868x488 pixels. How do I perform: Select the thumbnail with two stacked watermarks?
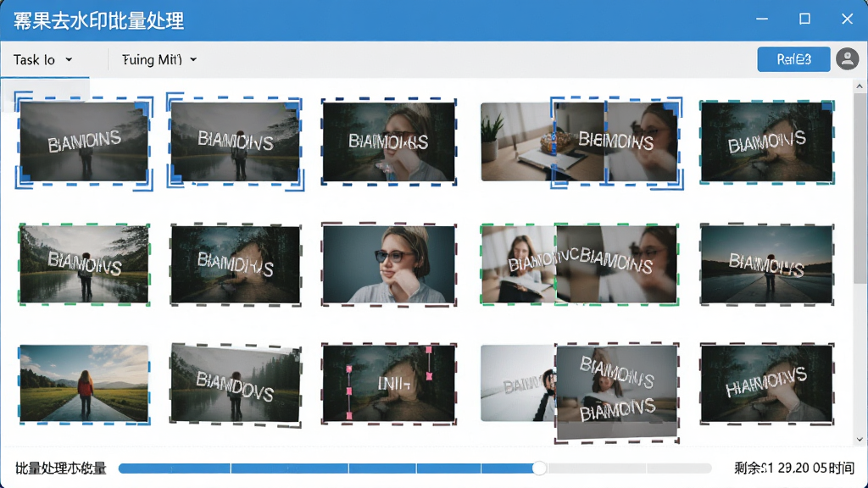pos(617,392)
